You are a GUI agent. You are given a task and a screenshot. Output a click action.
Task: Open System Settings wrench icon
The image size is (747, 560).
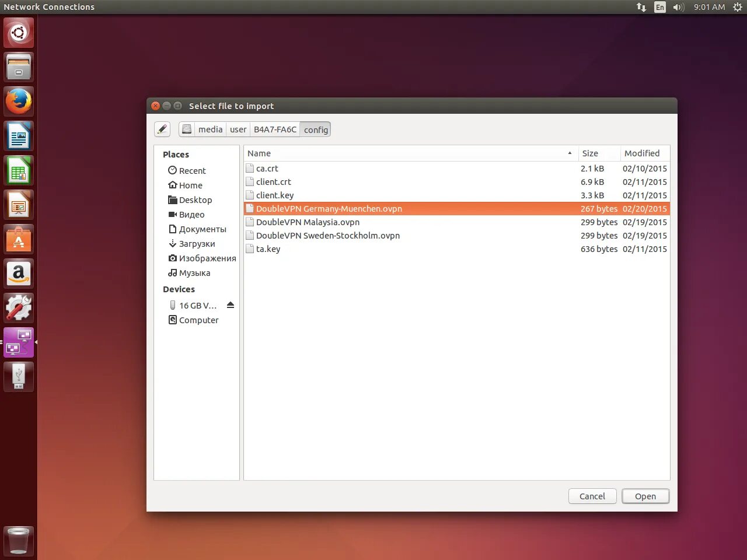click(x=19, y=308)
